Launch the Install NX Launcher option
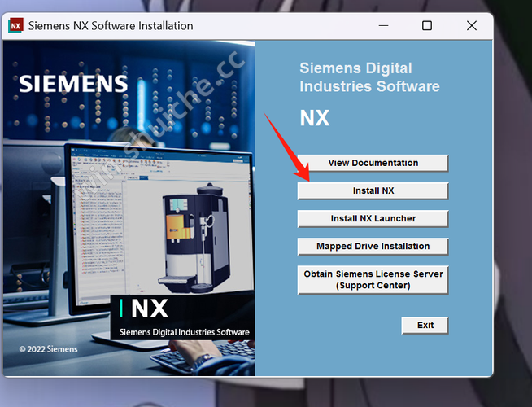532x407 pixels. pos(373,219)
